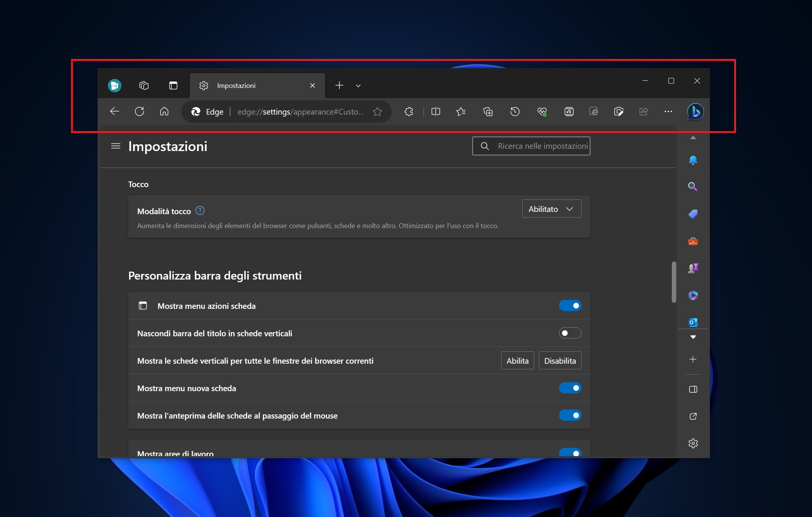Open the sidebar Games chess icon
Screen dimensions: 812x517
(693, 268)
